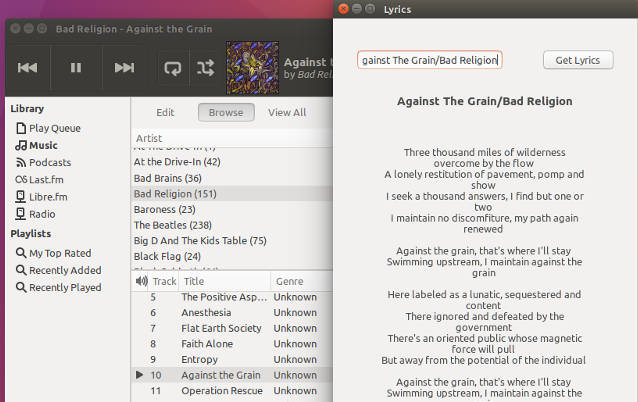The height and width of the screenshot is (402, 638).
Task: Maximize the Rhythmbox window
Action: click(x=42, y=28)
